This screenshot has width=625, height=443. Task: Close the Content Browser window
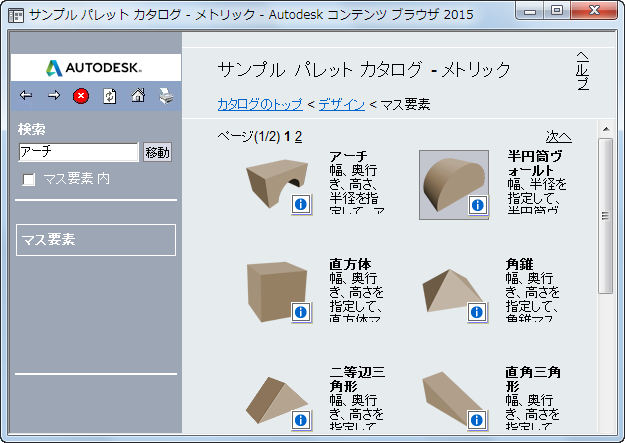[x=594, y=10]
